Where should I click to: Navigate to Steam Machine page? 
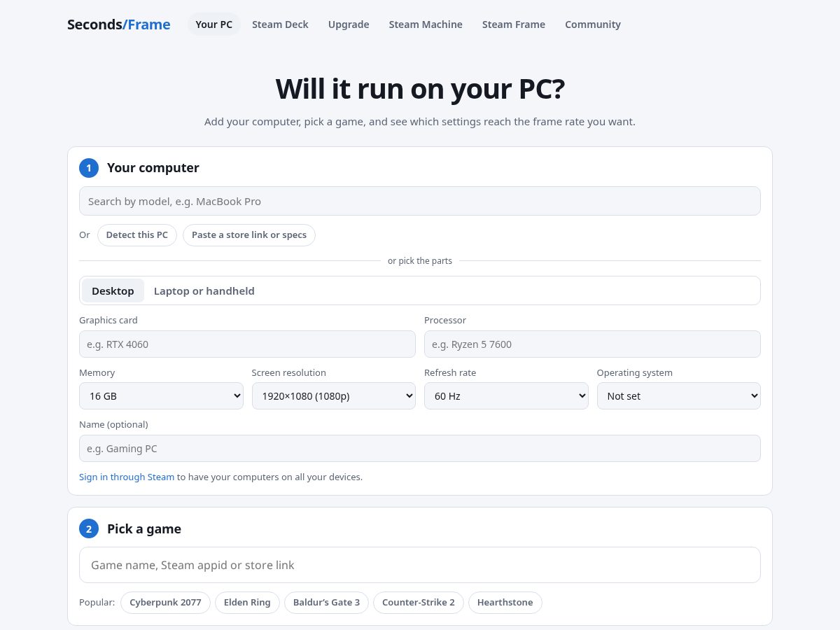(x=426, y=24)
